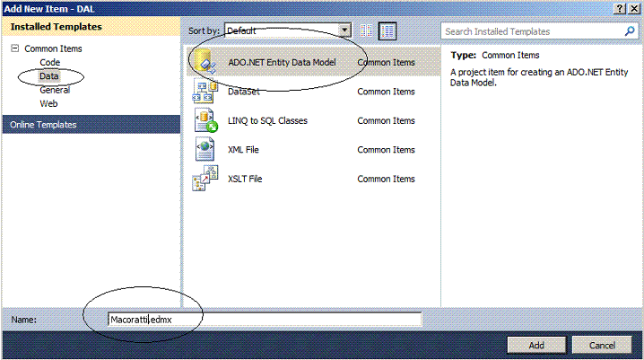Select the XSLT File label
This screenshot has height=360, width=644.
coord(245,180)
